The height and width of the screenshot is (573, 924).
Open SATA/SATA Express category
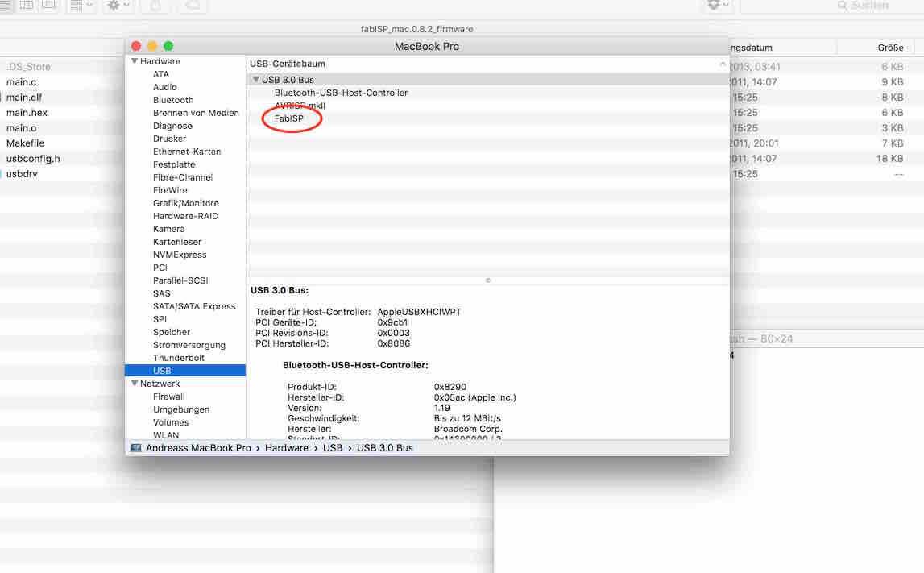[194, 306]
